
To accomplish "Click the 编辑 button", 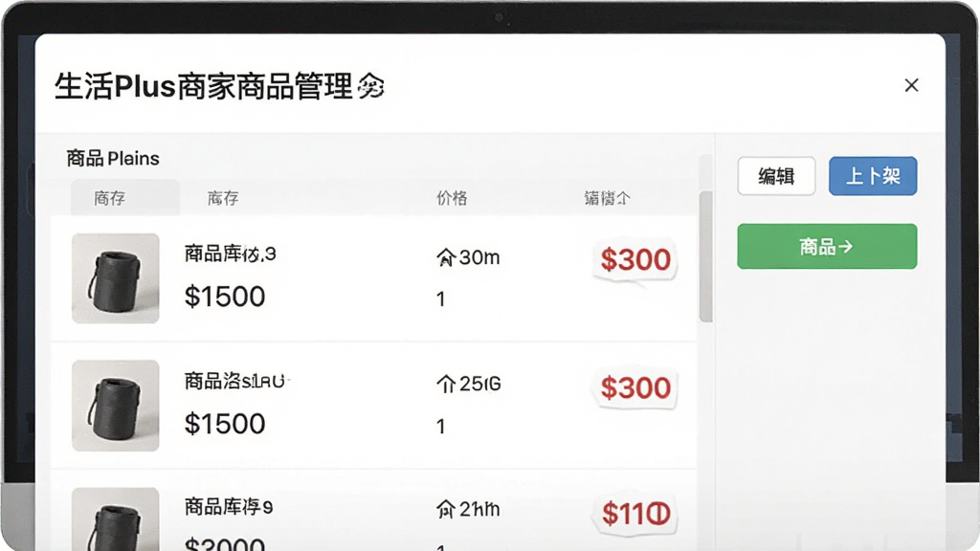I will [776, 176].
